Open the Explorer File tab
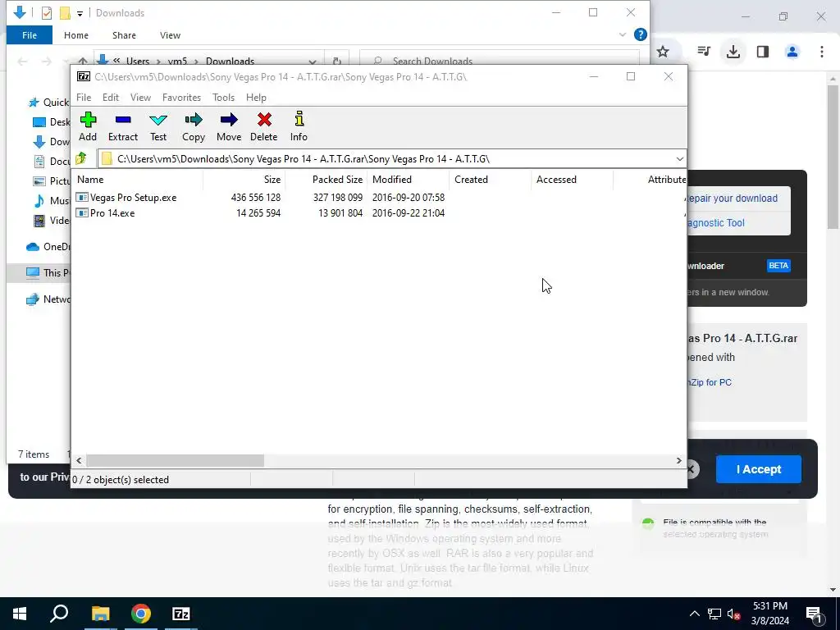 tap(30, 35)
